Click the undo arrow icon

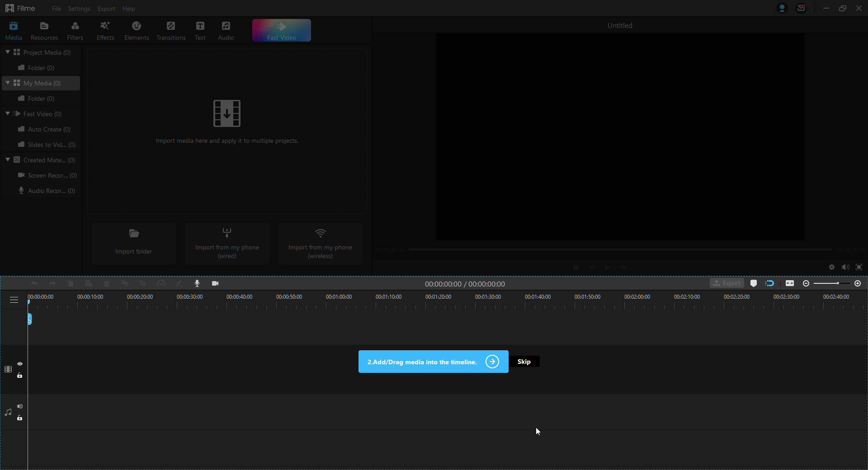(34, 283)
